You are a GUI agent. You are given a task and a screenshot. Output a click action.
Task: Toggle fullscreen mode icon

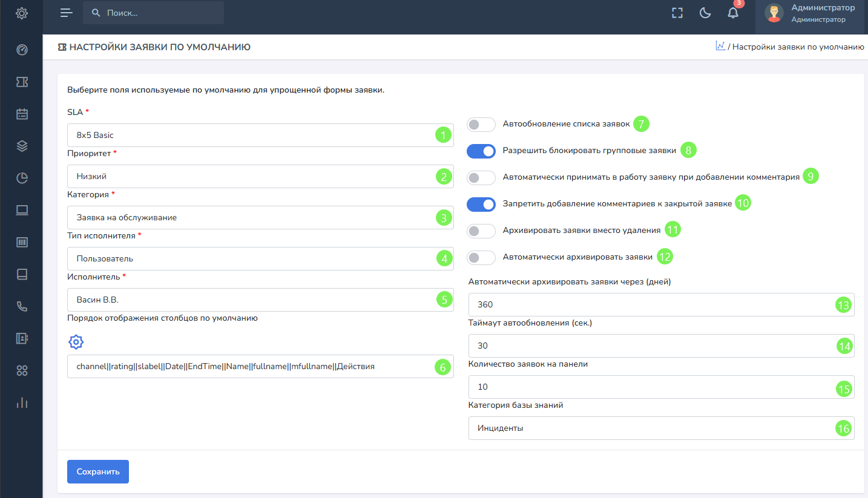pos(677,13)
